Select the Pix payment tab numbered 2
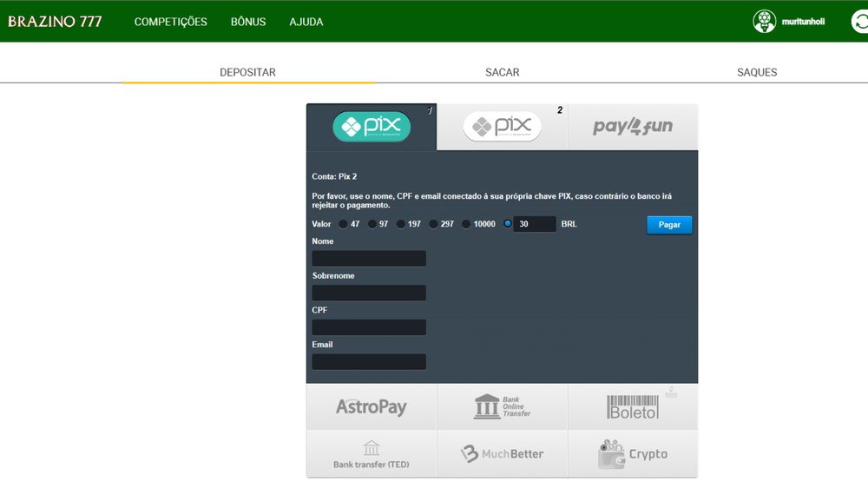The width and height of the screenshot is (868, 488). [x=502, y=127]
